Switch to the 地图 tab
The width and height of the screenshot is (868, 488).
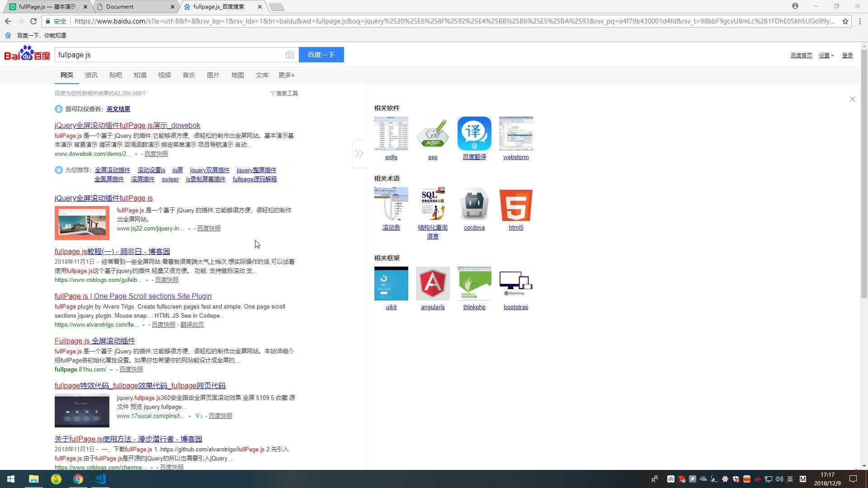pyautogui.click(x=237, y=75)
